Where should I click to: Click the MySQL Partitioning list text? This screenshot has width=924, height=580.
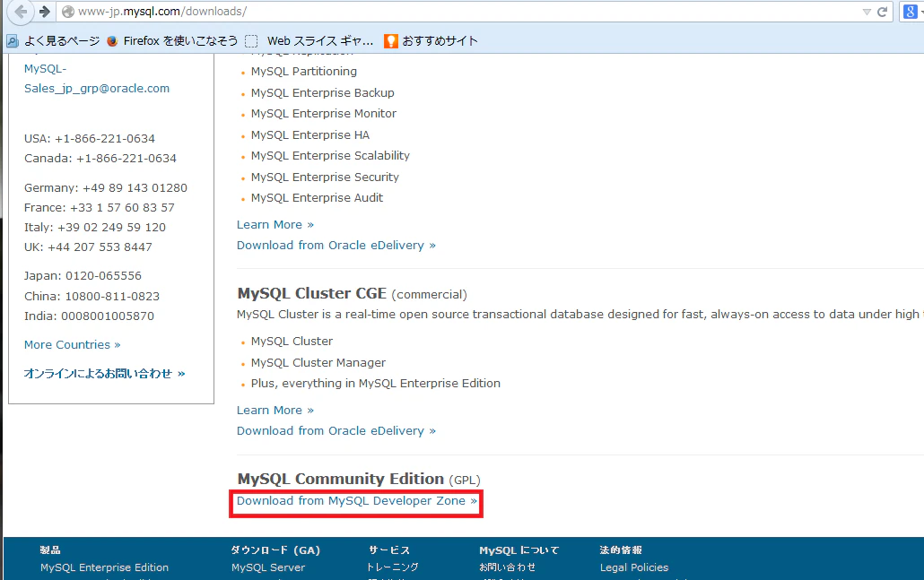point(304,71)
